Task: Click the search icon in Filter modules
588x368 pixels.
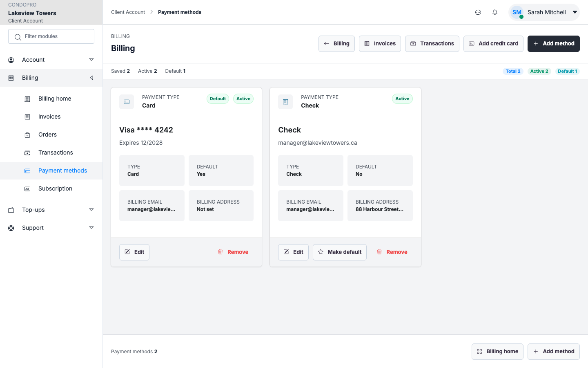Action: click(18, 37)
